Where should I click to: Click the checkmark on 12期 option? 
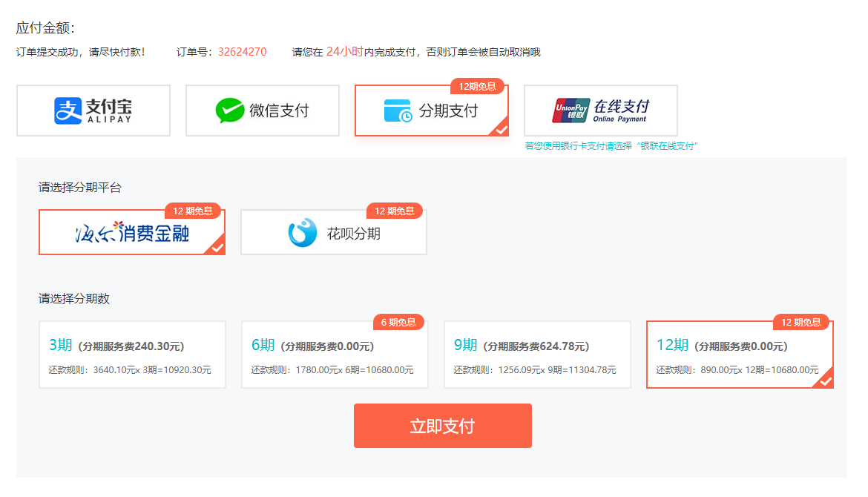826,382
